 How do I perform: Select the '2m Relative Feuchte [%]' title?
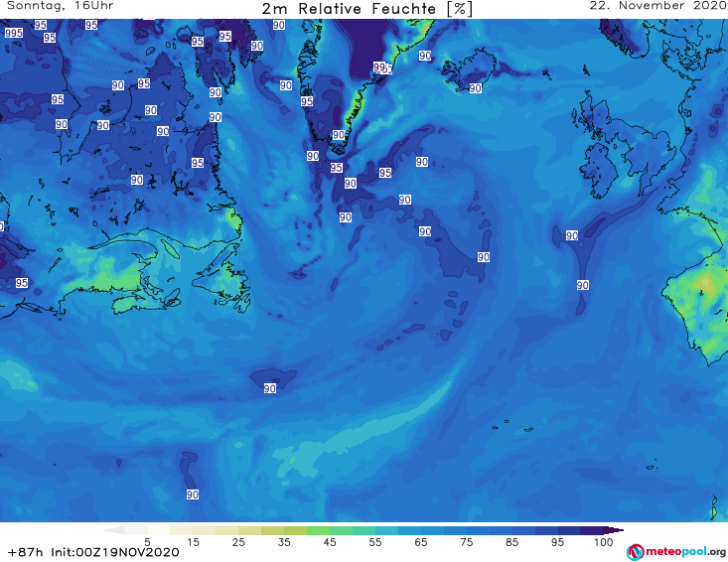[x=367, y=9]
